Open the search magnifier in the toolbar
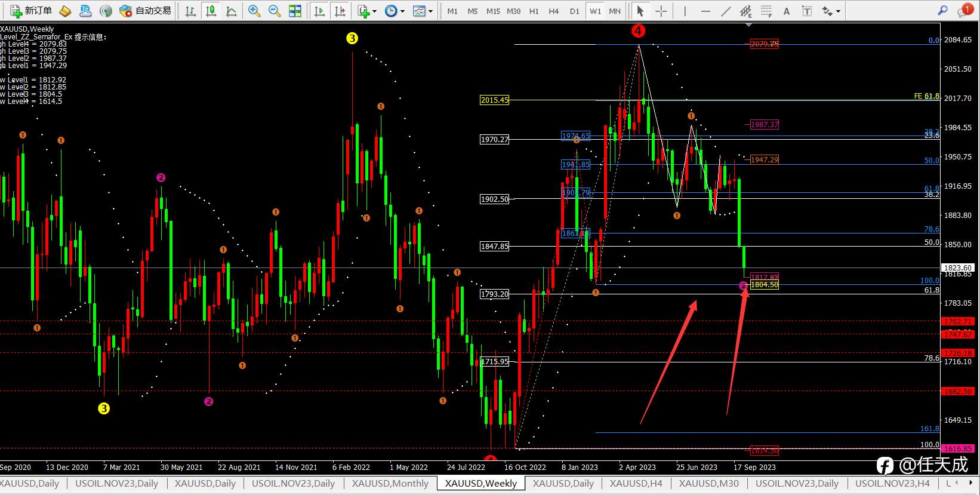Image resolution: width=980 pixels, height=495 pixels. click(942, 10)
